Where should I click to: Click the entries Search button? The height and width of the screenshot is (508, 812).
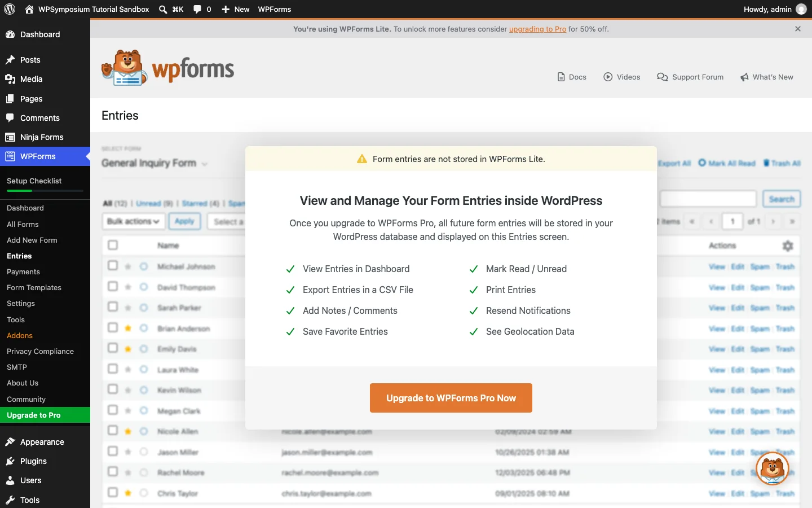pyautogui.click(x=782, y=199)
